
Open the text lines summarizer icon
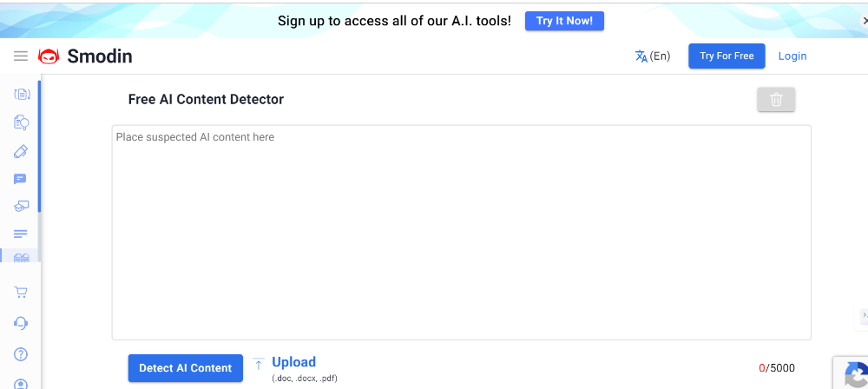click(21, 234)
